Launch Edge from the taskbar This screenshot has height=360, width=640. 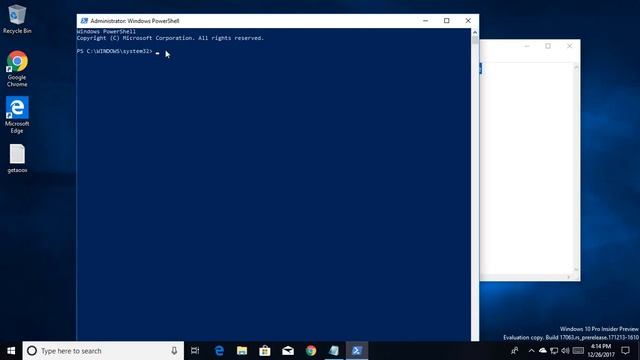tap(219, 351)
